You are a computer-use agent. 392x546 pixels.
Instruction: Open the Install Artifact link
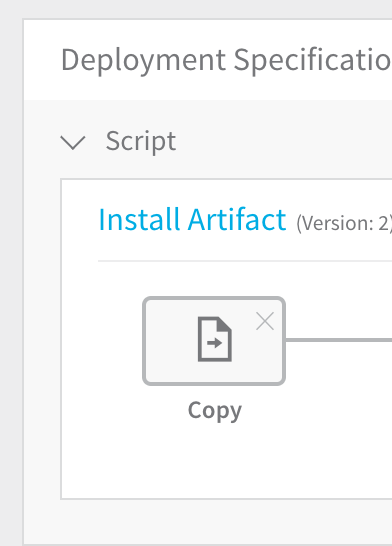tap(193, 219)
